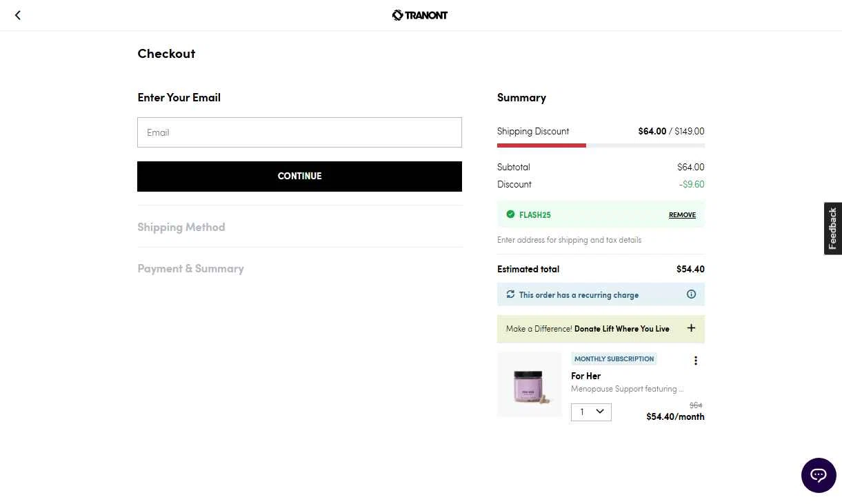Click the MONTHLY SUBSCRIPTION badge
The image size is (842, 504).
[x=614, y=359]
